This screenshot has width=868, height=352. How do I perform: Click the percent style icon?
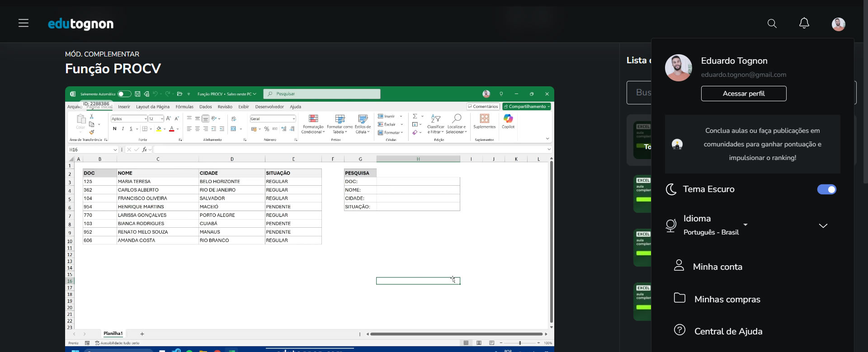(x=267, y=129)
